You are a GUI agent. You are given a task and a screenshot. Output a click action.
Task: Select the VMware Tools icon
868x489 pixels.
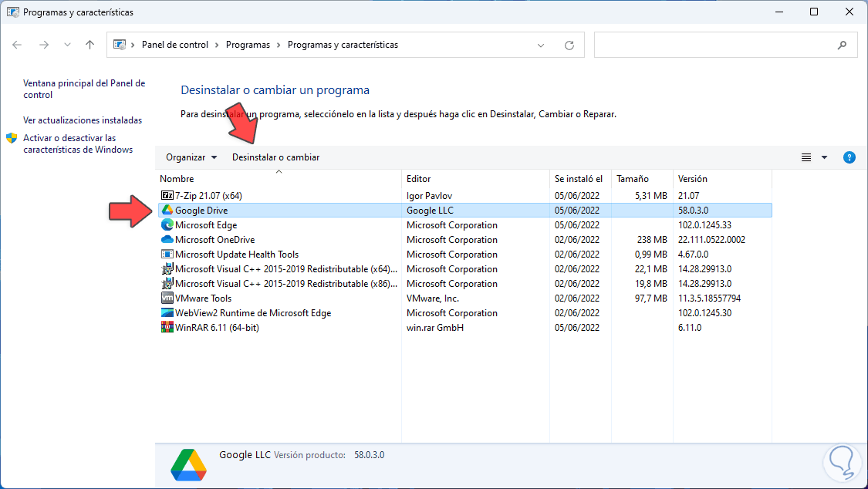[x=167, y=298]
